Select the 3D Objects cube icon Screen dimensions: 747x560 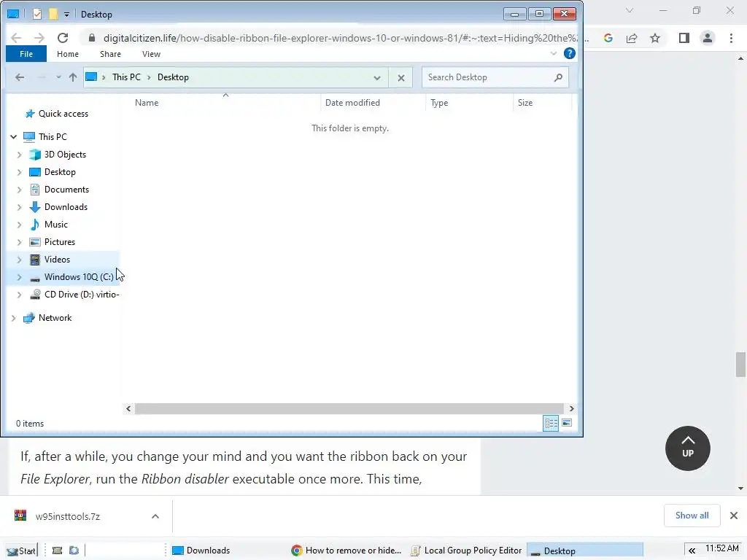click(x=35, y=155)
